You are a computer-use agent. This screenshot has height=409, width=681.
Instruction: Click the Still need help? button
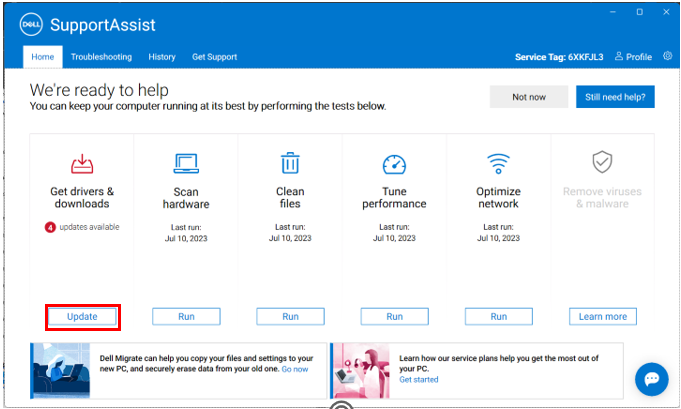(615, 97)
